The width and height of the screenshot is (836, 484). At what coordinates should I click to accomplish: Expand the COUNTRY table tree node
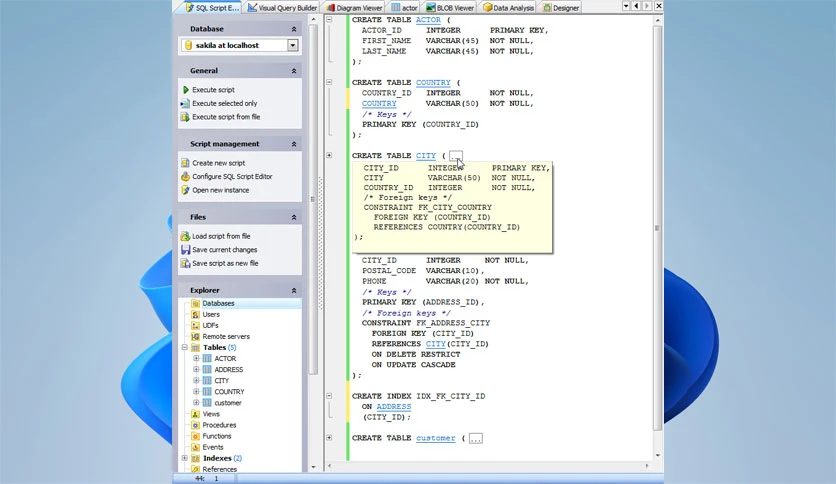[x=196, y=392]
